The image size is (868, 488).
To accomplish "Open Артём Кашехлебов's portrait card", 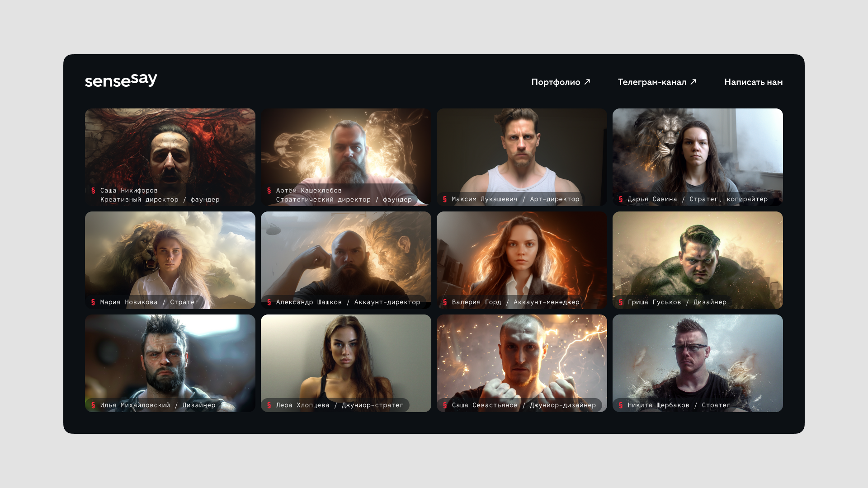I will click(x=346, y=157).
